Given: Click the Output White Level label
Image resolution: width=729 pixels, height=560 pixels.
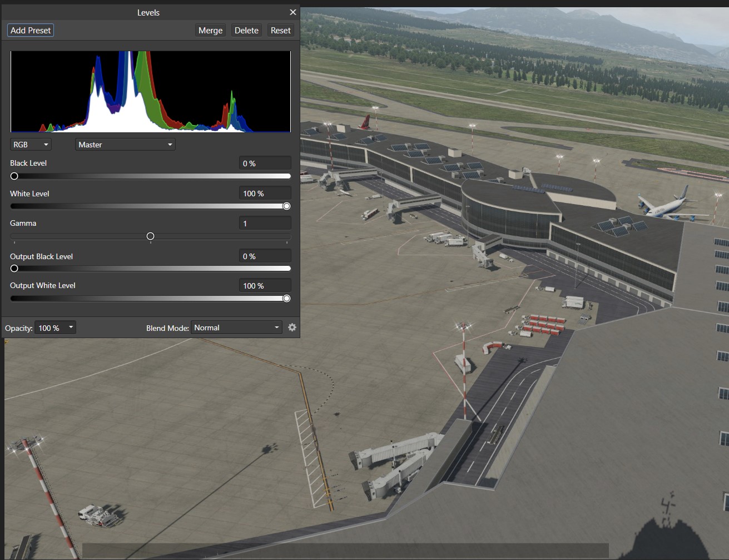Looking at the screenshot, I should [43, 285].
